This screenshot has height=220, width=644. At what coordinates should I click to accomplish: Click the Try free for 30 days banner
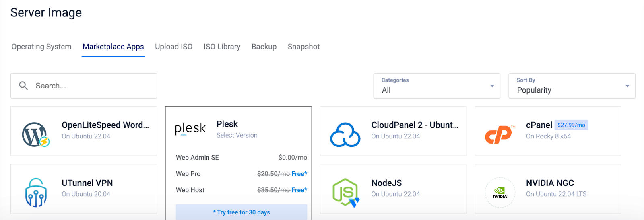tap(242, 212)
